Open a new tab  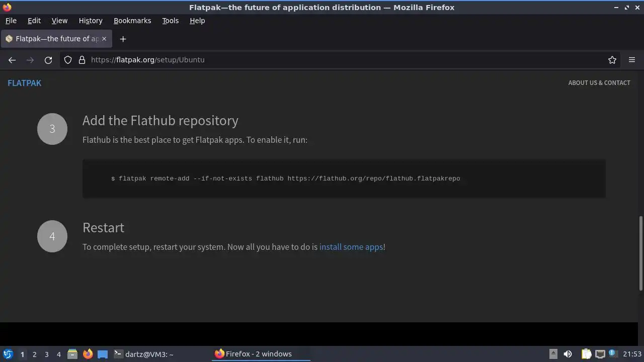coord(123,39)
